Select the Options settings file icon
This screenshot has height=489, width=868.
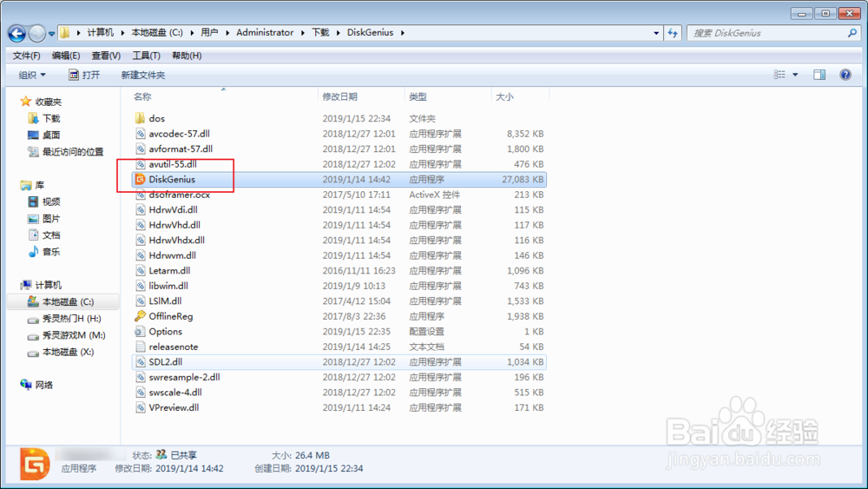[140, 331]
